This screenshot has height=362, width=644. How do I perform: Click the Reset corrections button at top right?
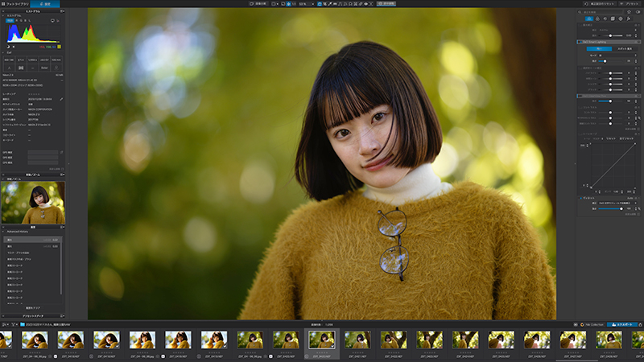[600, 4]
